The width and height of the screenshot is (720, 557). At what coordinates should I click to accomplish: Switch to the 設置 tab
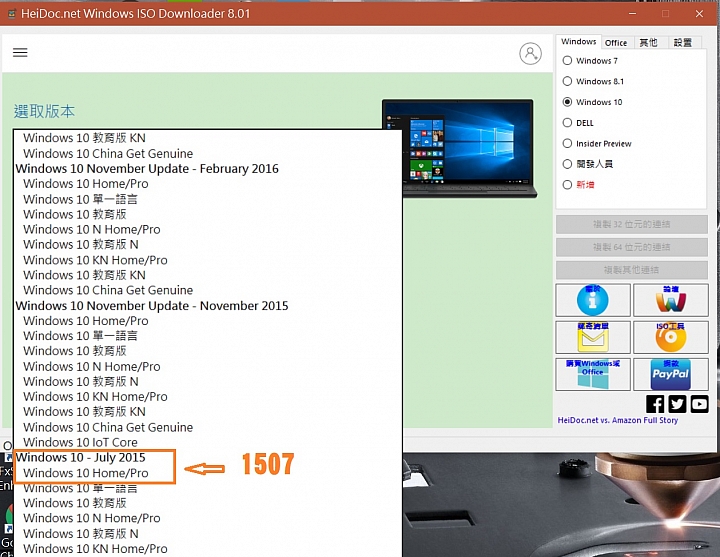point(683,43)
